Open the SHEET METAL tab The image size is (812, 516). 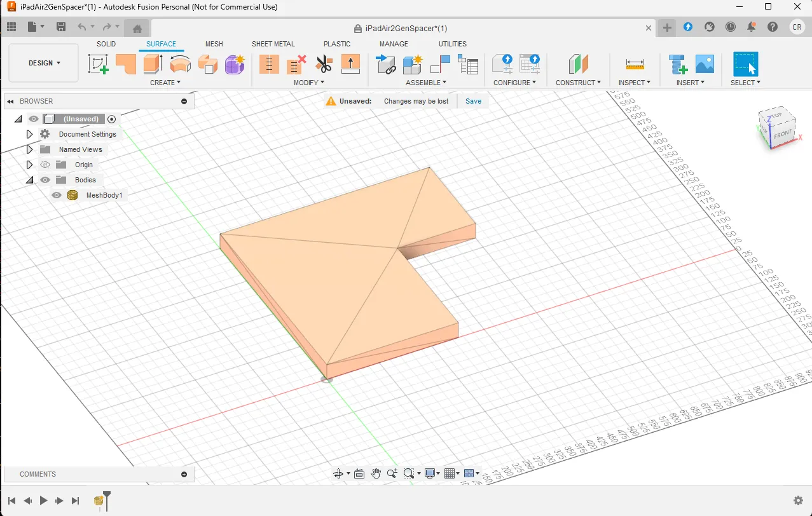273,44
